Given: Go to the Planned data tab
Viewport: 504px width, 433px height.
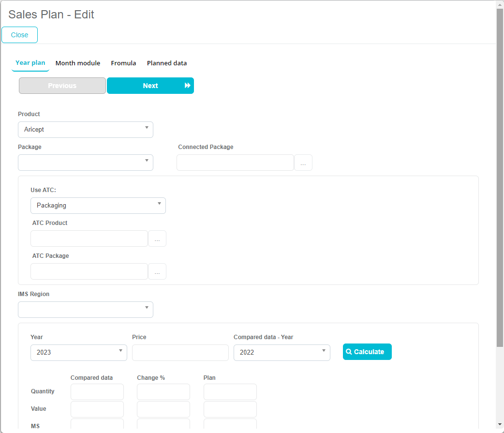Looking at the screenshot, I should 167,63.
